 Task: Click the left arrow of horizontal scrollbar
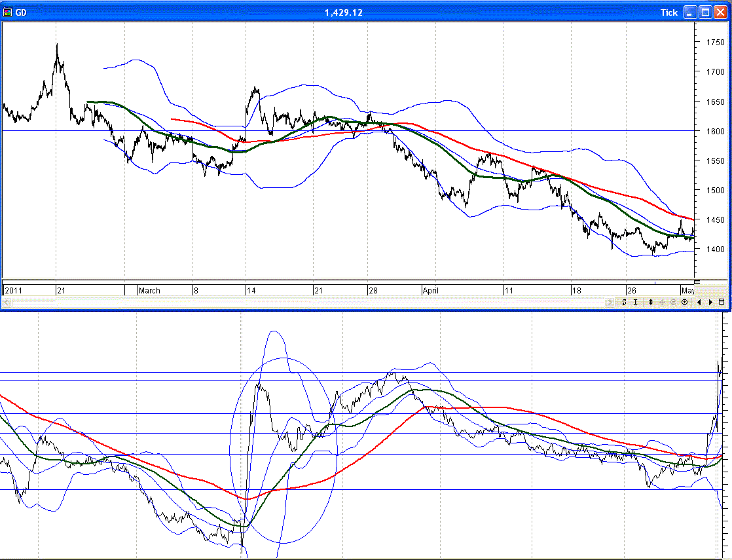(x=7, y=303)
